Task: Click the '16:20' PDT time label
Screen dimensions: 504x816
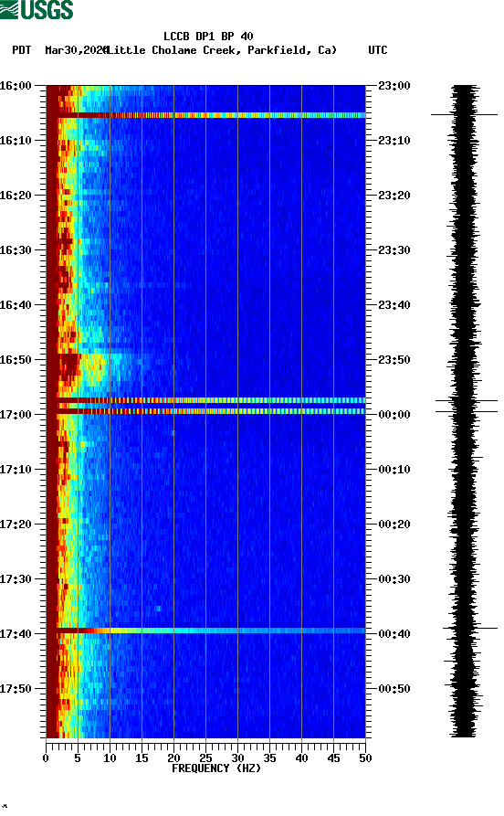Action: point(16,196)
